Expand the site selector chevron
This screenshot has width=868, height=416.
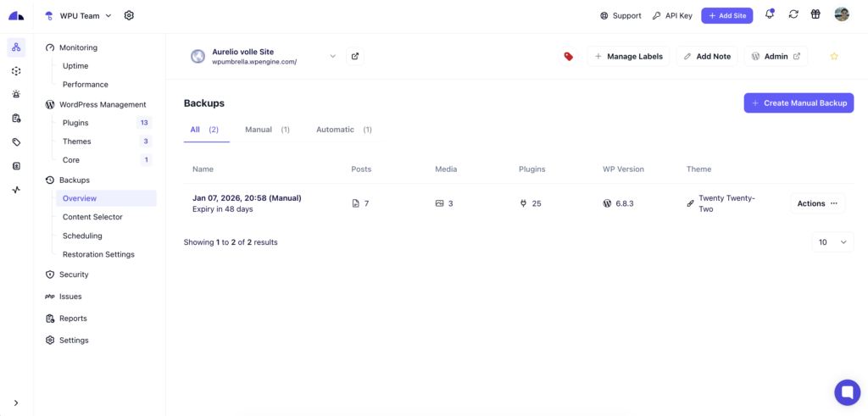333,57
